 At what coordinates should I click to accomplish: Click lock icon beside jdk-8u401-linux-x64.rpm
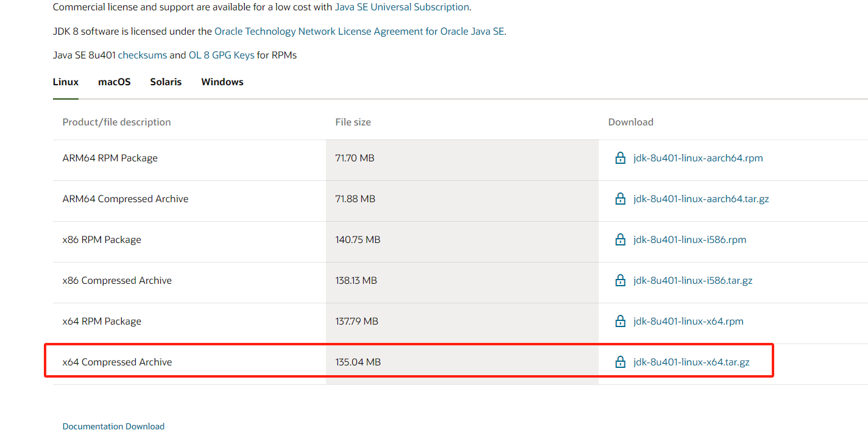(620, 322)
